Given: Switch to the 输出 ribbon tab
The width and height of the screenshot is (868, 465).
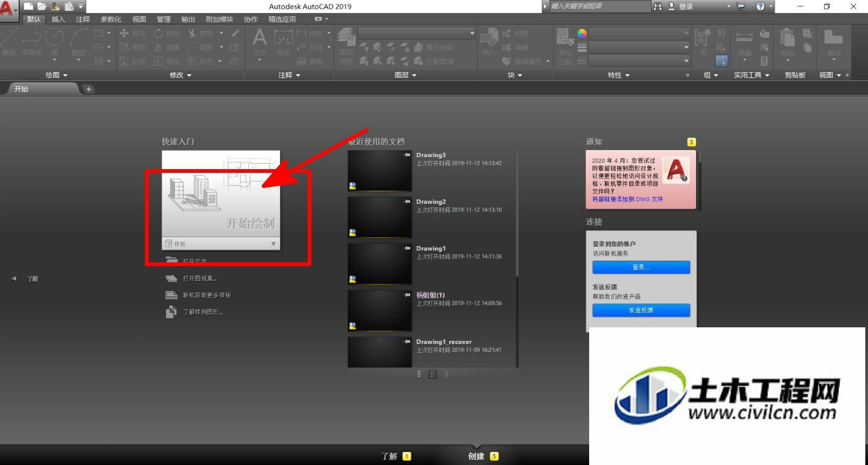Looking at the screenshot, I should [x=188, y=19].
